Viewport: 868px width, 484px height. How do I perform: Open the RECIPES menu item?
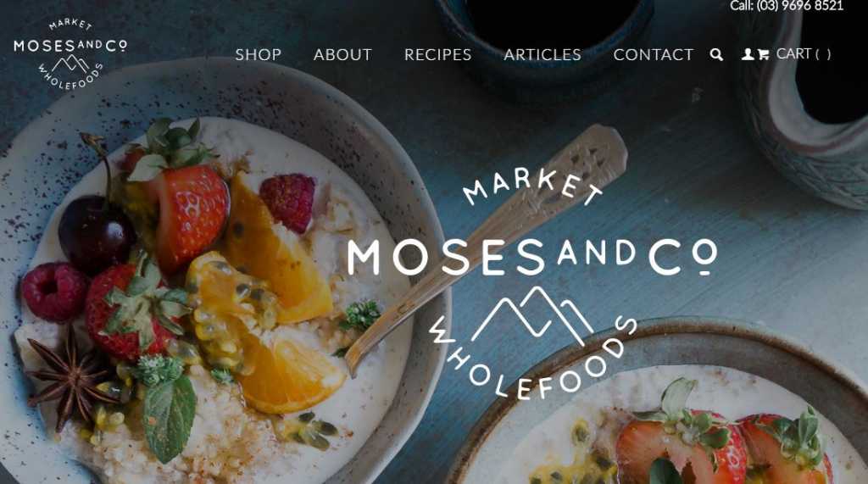click(438, 55)
